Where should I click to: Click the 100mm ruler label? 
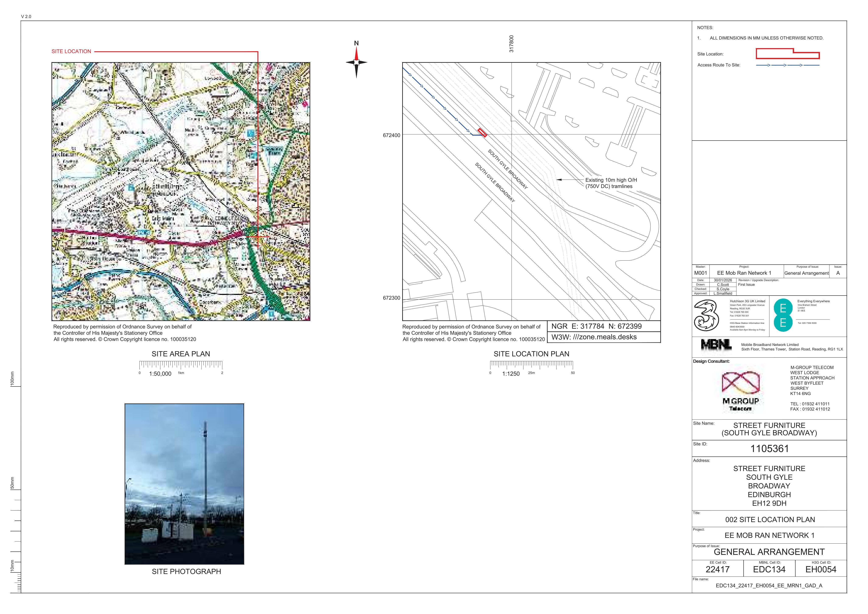(13, 379)
